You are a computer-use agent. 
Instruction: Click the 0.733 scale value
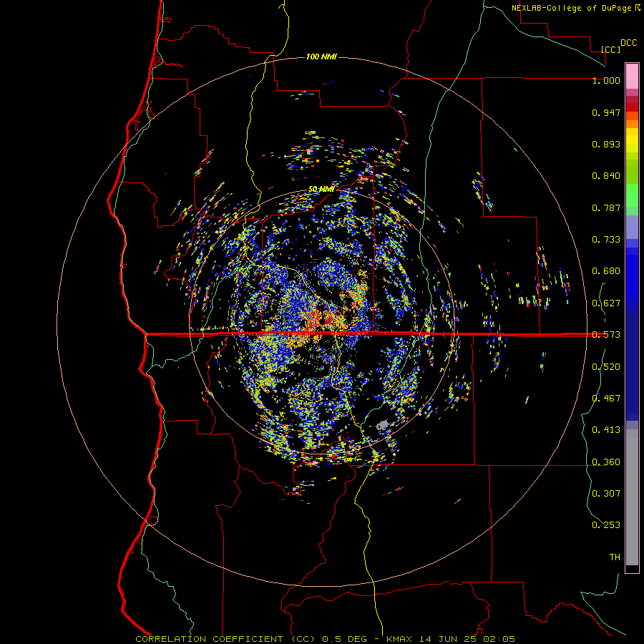(606, 240)
